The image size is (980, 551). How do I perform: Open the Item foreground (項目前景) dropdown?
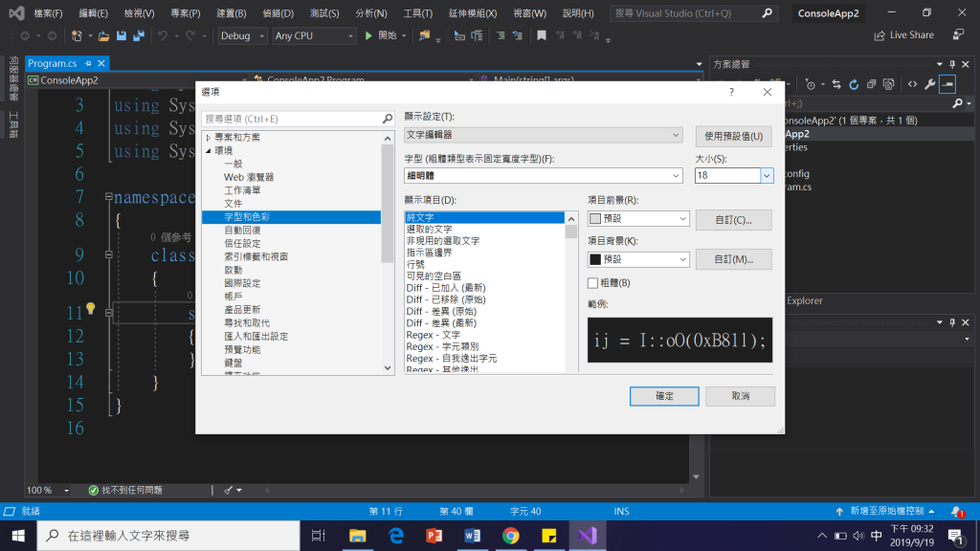[638, 219]
